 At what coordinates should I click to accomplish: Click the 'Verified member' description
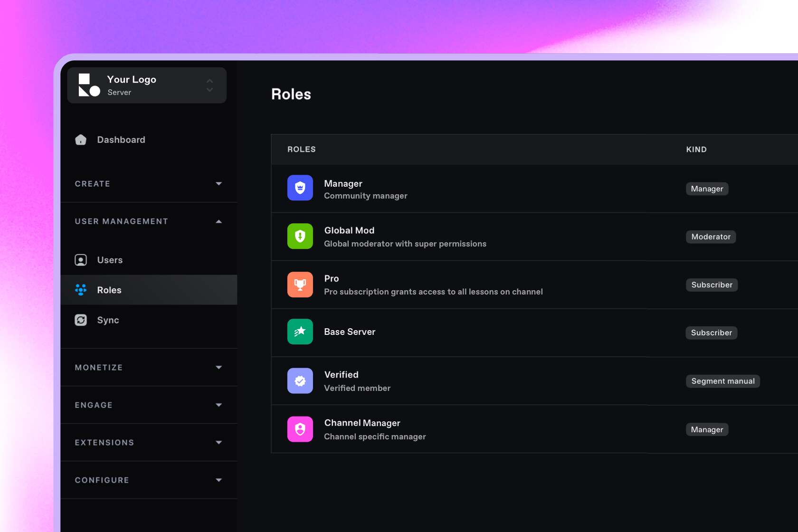[357, 388]
